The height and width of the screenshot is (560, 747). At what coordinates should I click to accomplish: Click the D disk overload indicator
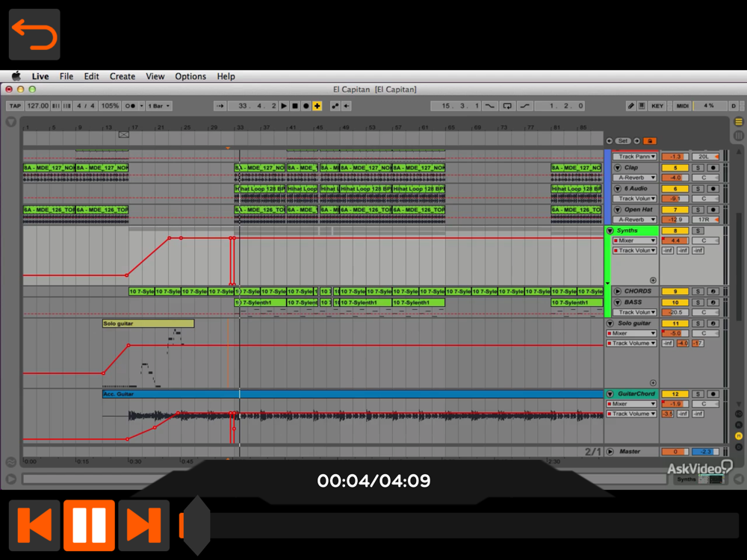coord(734,106)
